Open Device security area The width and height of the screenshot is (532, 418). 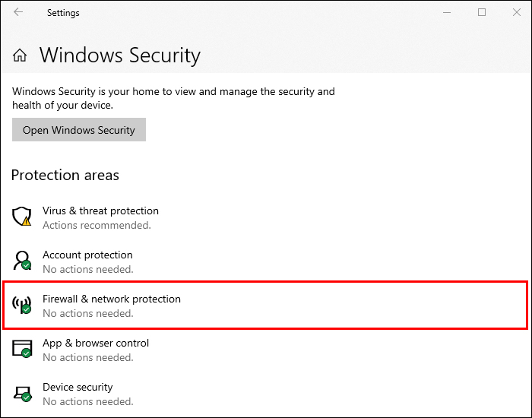point(78,387)
